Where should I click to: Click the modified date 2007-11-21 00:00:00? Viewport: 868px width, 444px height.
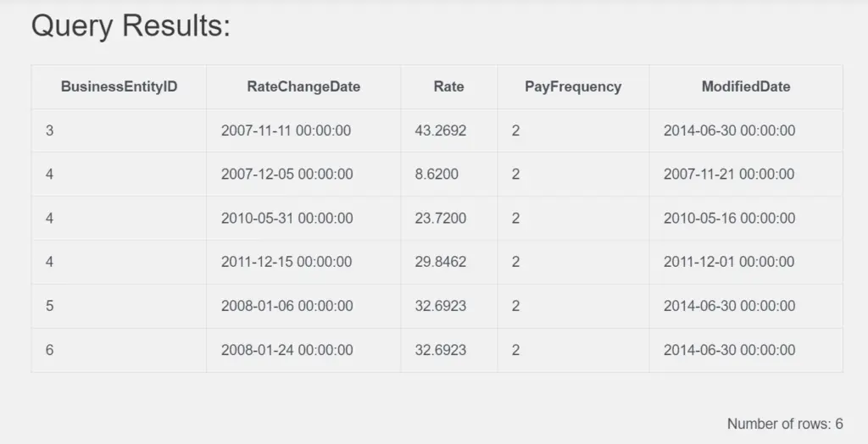tap(729, 175)
